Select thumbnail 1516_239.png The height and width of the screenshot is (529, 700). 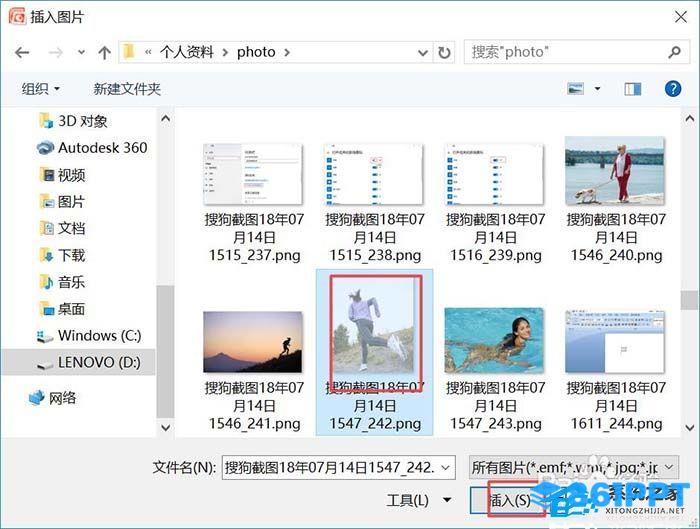tap(494, 174)
